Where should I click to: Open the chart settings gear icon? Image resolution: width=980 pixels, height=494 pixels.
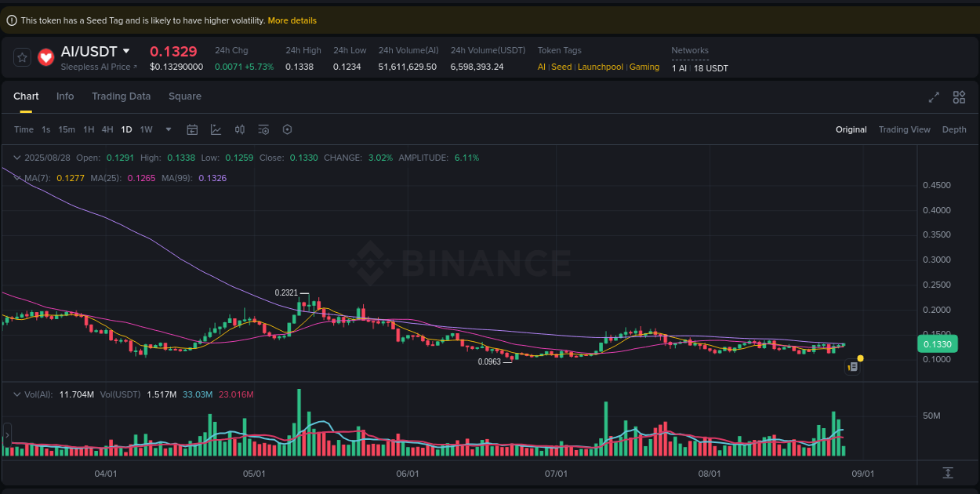pyautogui.click(x=287, y=129)
